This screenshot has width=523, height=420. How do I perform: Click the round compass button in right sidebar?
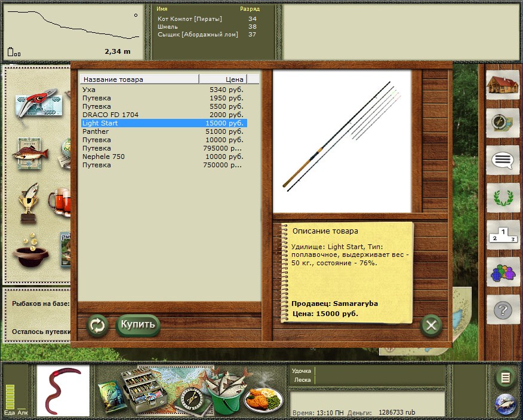502,122
